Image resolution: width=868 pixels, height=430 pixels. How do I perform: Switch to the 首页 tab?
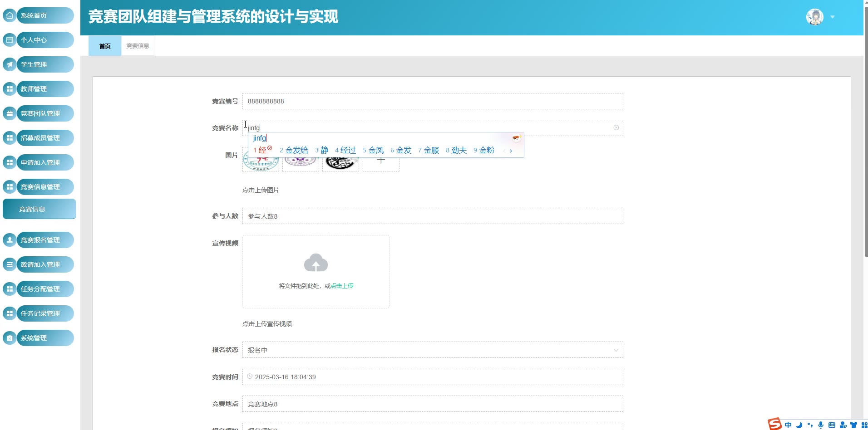point(105,46)
